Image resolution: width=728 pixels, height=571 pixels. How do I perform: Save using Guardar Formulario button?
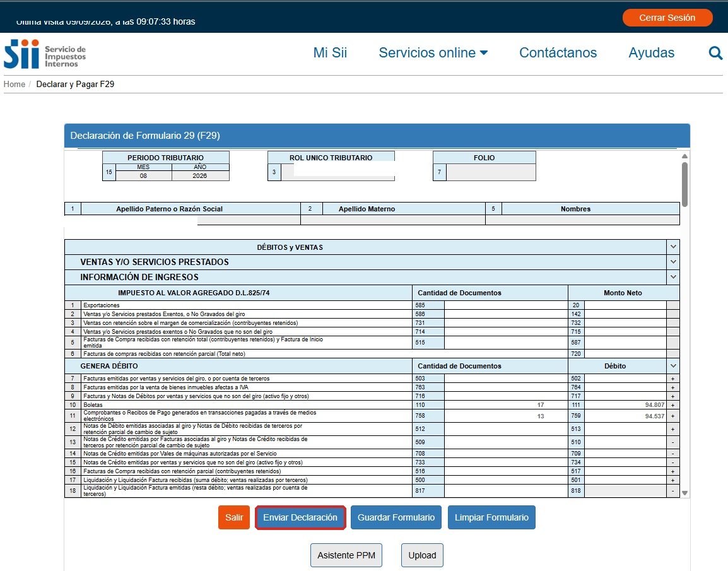[396, 517]
